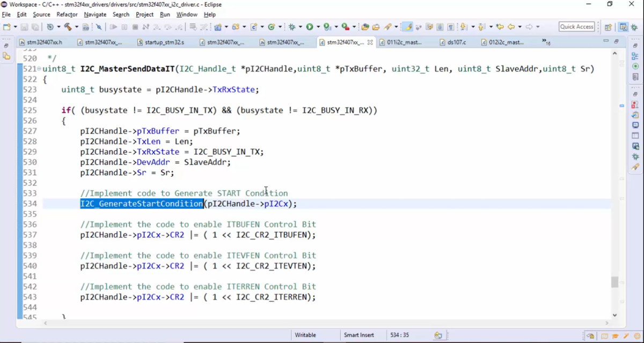Click the Smart Insert status field

(x=359, y=335)
